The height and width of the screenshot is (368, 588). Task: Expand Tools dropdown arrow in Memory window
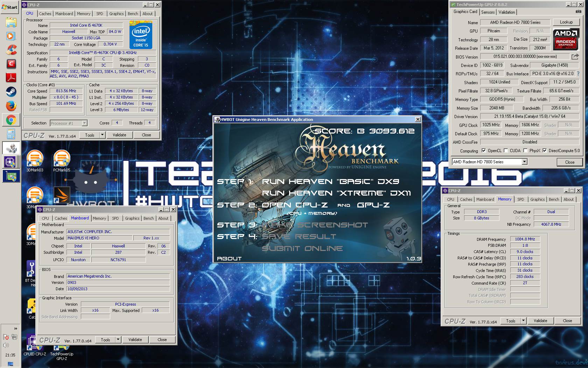523,321
